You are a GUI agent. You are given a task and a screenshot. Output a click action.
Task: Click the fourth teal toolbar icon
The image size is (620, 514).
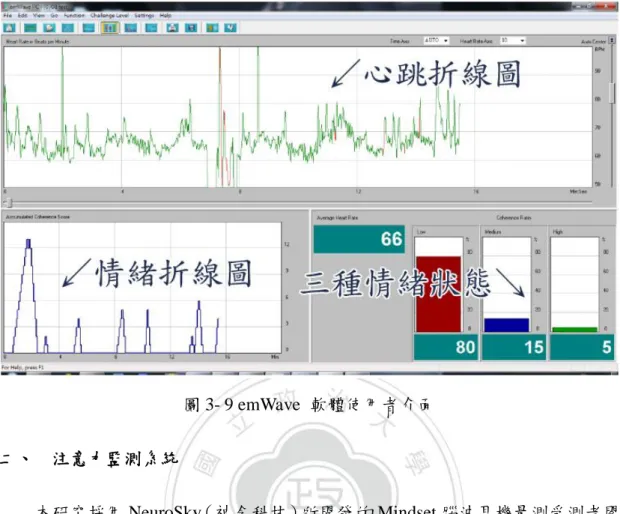68,28
